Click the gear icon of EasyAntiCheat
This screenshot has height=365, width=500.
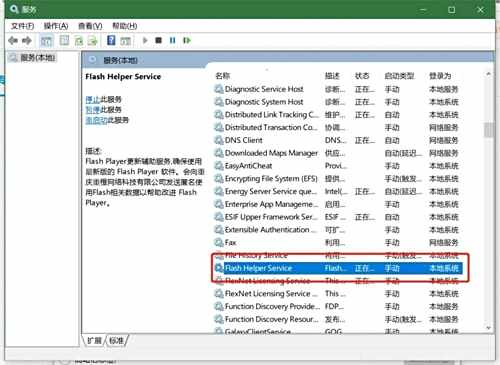(219, 166)
